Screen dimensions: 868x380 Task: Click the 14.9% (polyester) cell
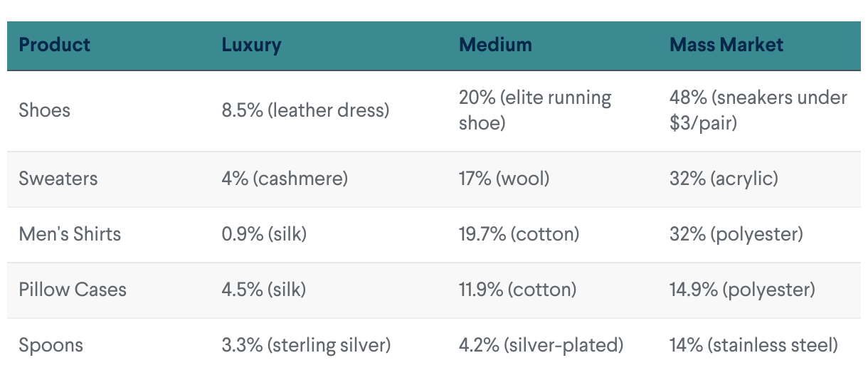[742, 290]
